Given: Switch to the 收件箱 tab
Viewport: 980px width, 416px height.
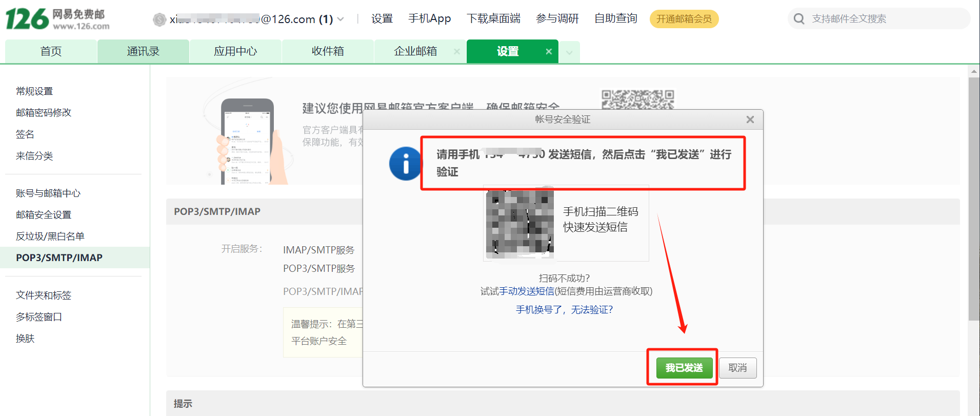Looking at the screenshot, I should tap(328, 51).
